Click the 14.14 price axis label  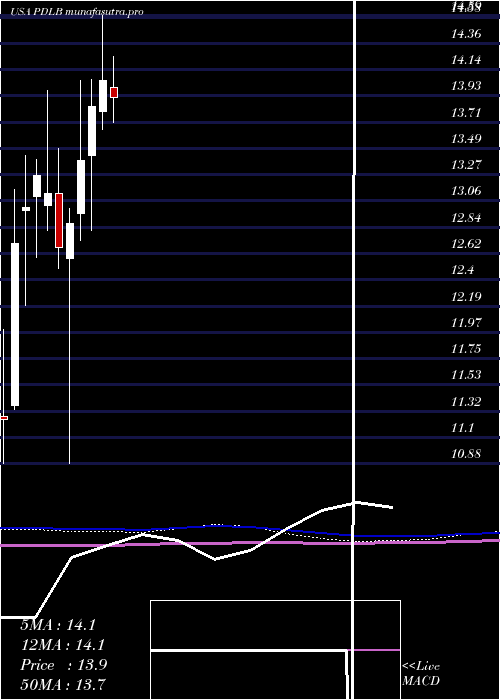click(466, 59)
